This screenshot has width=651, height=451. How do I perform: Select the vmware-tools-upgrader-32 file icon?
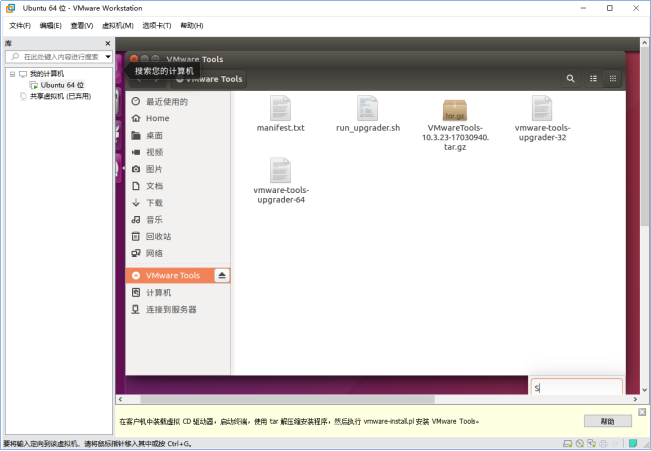pyautogui.click(x=542, y=108)
